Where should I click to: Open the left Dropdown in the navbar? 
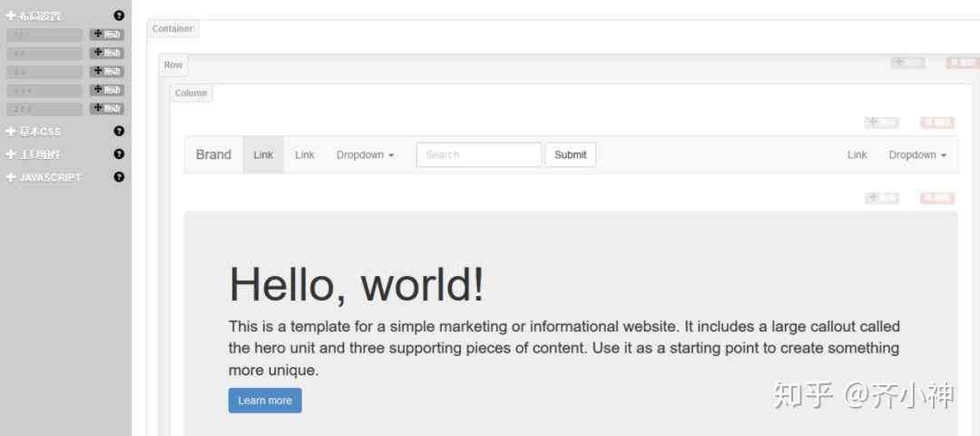tap(365, 154)
